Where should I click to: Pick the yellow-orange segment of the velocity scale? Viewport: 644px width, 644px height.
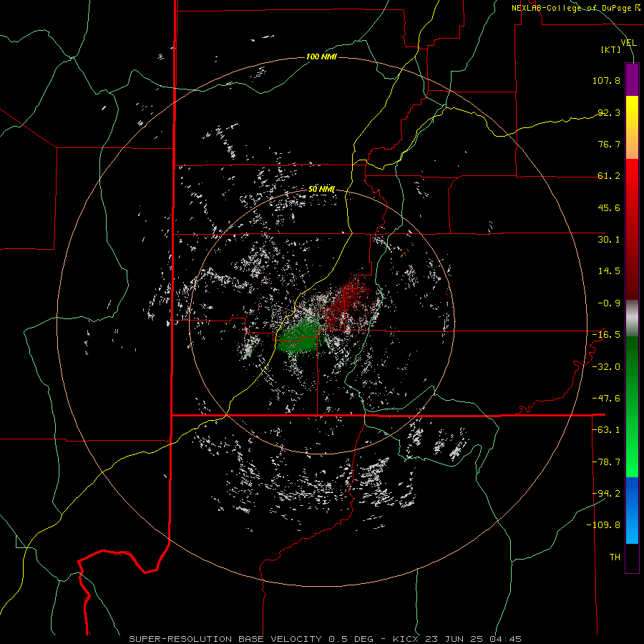[x=632, y=127]
